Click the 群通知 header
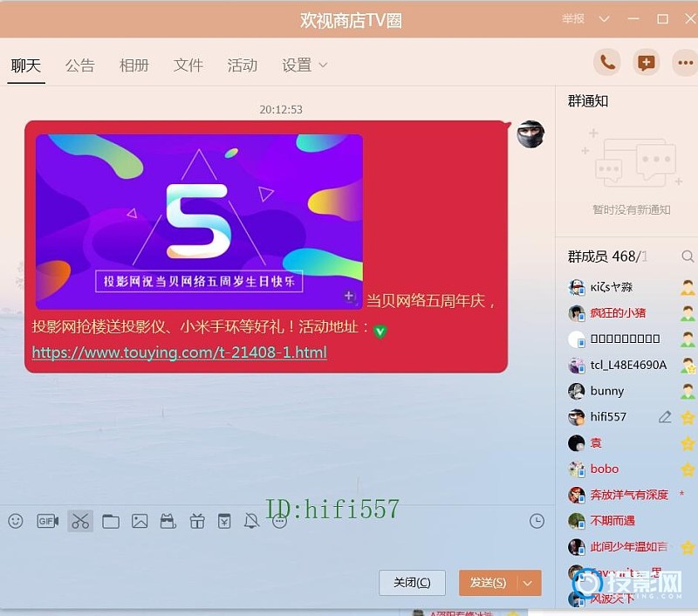 pos(587,101)
